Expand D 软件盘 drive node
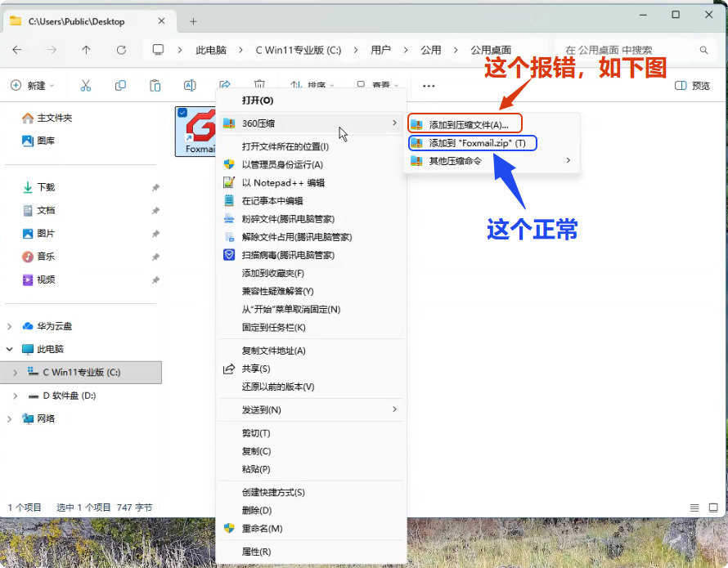This screenshot has width=728, height=568. (x=16, y=396)
